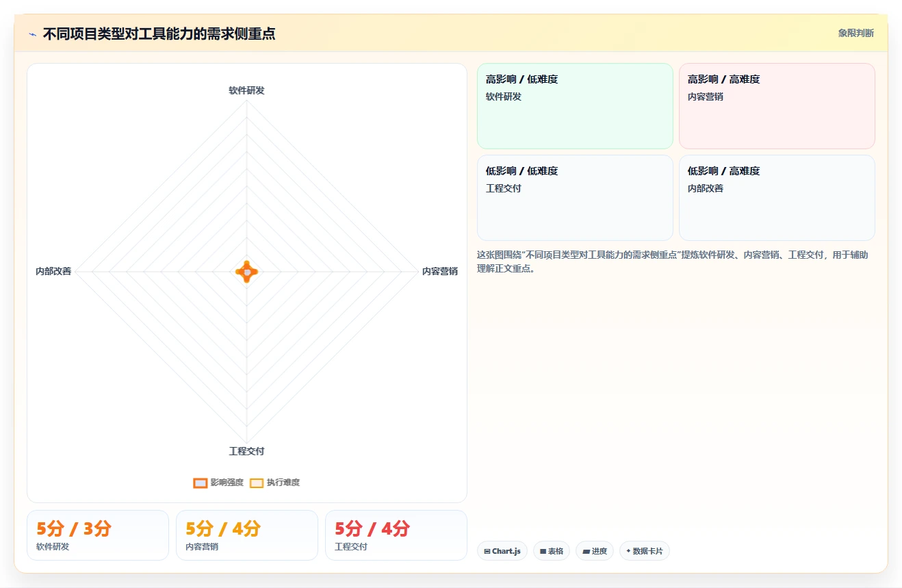Click the yellow 执行难度 legend swatch
This screenshot has width=902, height=588.
[x=256, y=483]
